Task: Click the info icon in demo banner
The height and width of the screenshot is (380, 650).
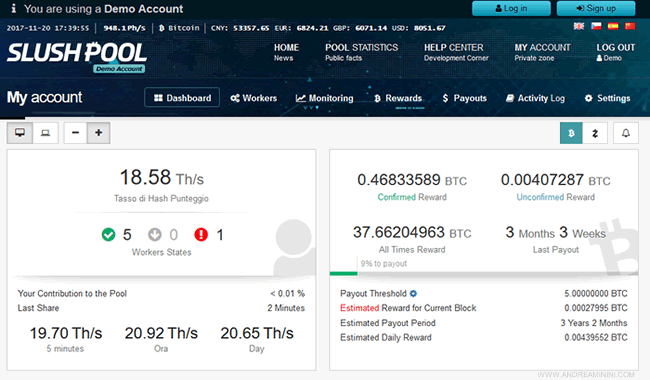Action: click(14, 8)
